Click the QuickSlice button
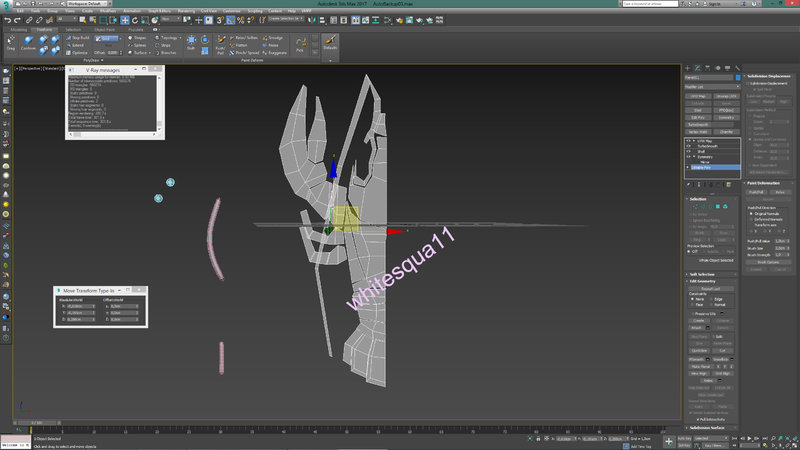The height and width of the screenshot is (450, 800). (699, 351)
